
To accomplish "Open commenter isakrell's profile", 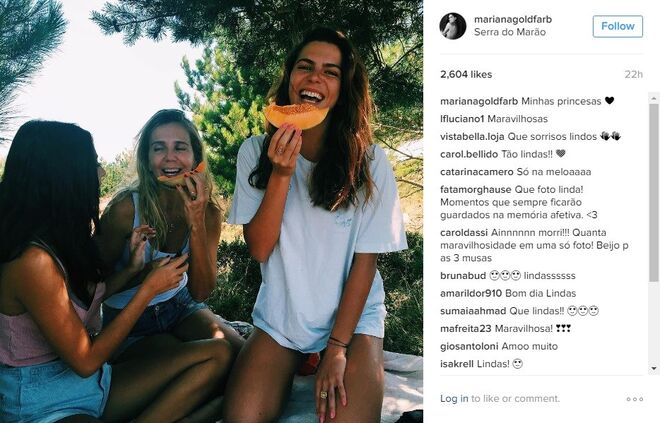I will tap(457, 364).
